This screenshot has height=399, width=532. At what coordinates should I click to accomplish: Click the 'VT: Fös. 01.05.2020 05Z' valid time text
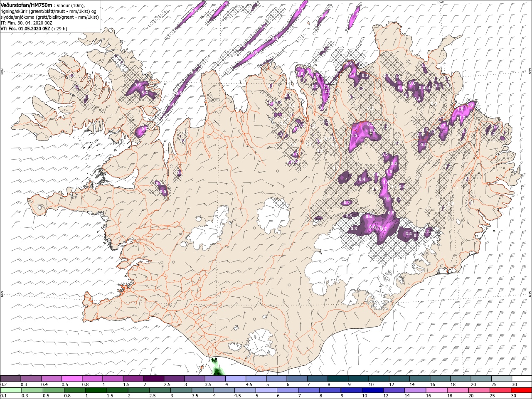click(25, 29)
